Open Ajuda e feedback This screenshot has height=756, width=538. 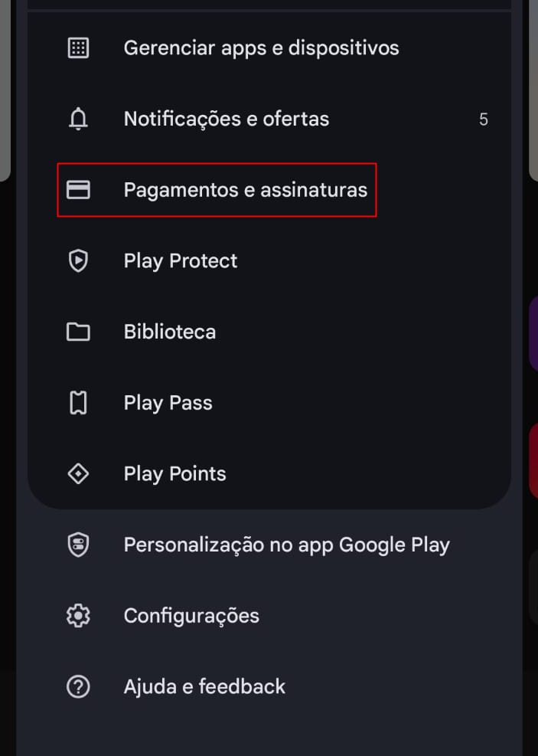204,686
